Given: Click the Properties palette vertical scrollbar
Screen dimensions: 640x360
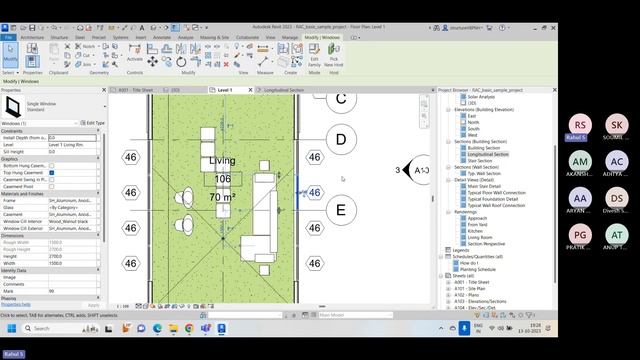Looking at the screenshot, I should [103, 188].
